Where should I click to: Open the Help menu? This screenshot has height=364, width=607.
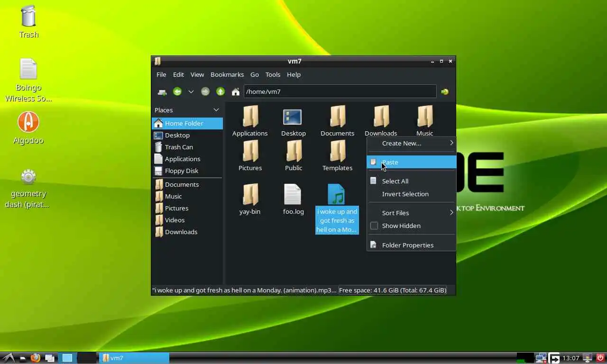click(294, 74)
